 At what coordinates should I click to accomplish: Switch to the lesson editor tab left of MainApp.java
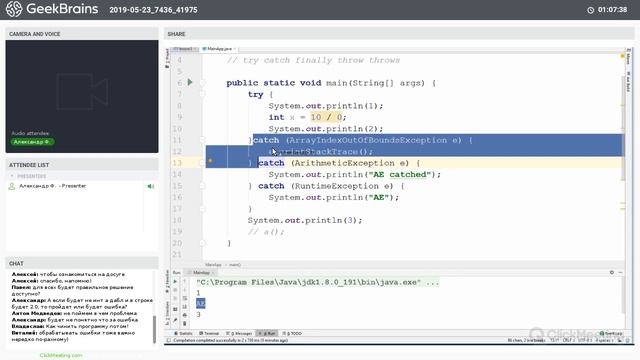184,49
